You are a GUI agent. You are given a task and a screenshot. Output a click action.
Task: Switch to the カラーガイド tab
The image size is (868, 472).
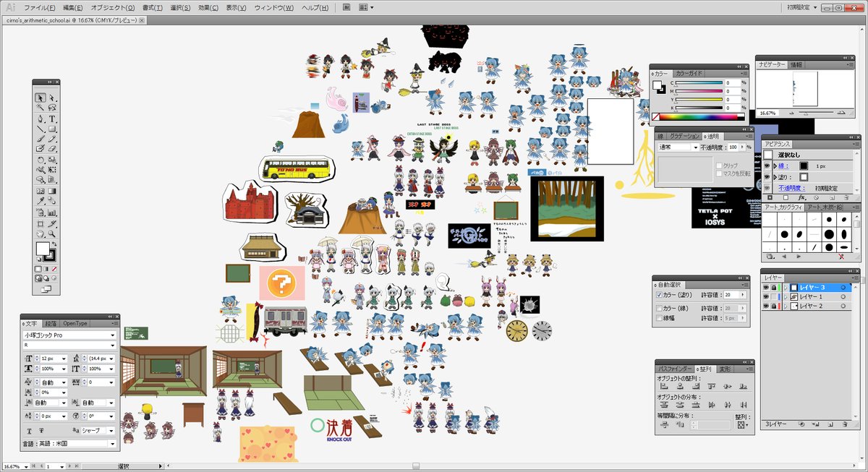point(689,73)
